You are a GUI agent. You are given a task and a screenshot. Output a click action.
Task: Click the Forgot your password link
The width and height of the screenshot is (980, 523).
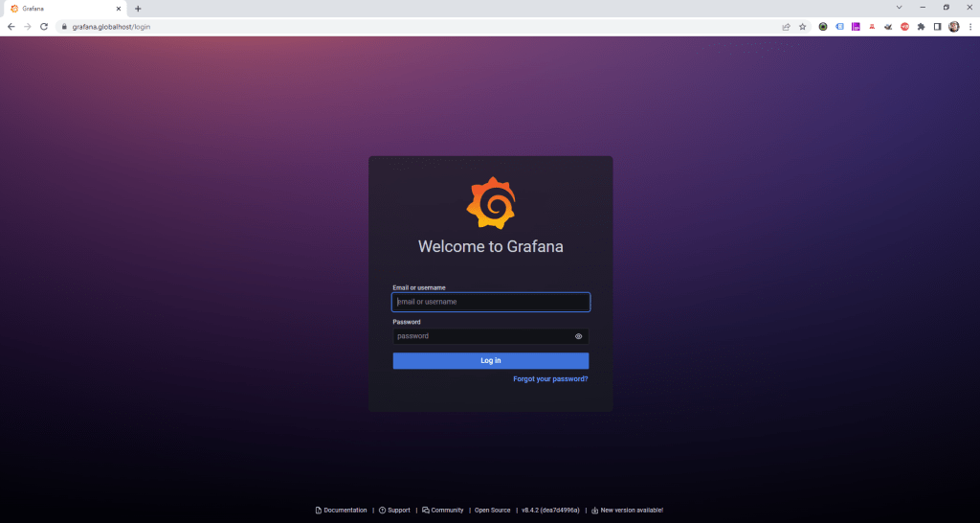(550, 379)
